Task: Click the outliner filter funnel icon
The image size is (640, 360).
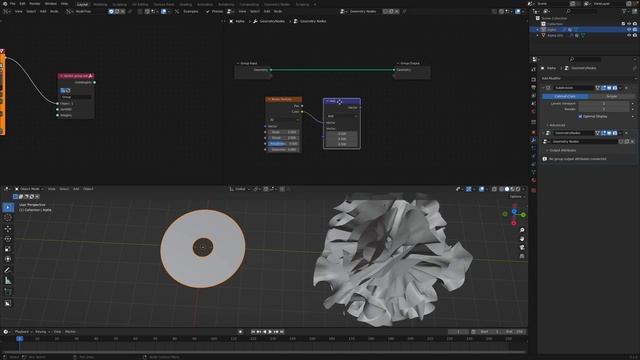Action: [624, 11]
